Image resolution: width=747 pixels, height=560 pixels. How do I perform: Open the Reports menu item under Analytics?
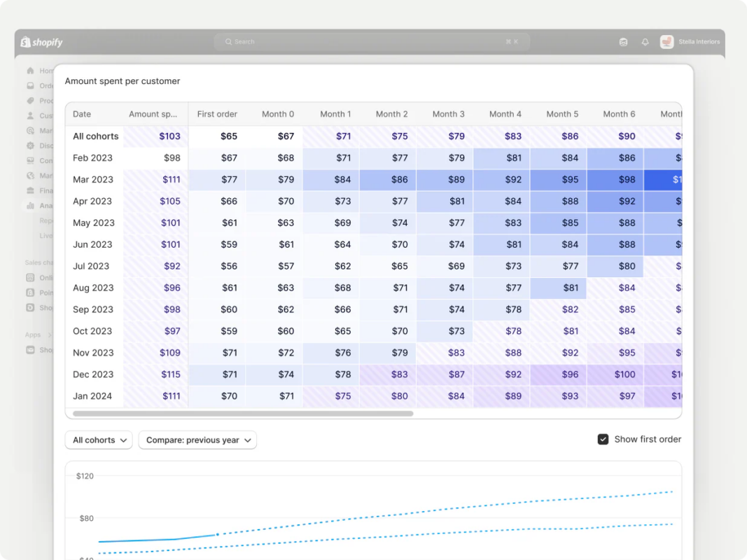(x=43, y=220)
